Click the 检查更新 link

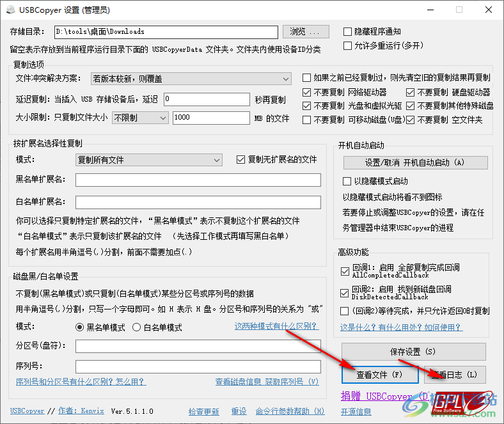tap(203, 411)
